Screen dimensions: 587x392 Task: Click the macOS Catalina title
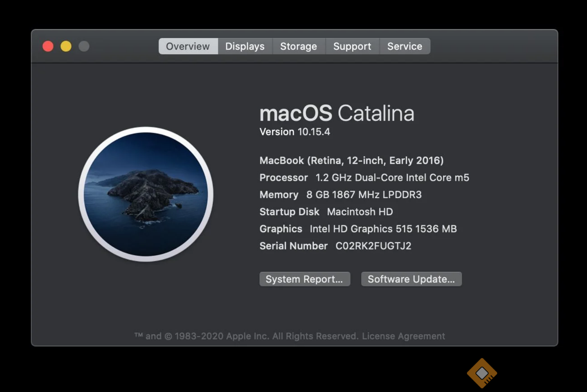[337, 113]
